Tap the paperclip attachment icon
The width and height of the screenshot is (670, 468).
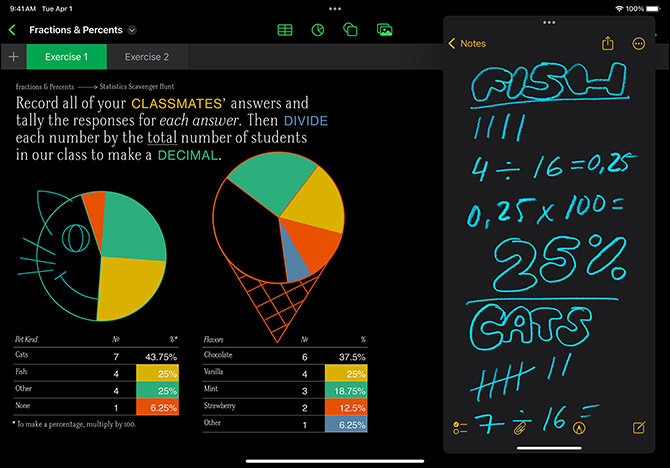coord(520,427)
